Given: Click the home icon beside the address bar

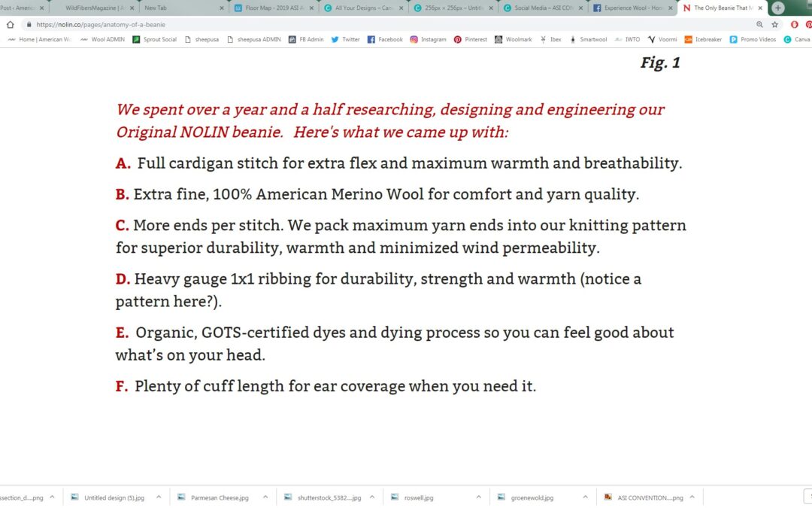Looking at the screenshot, I should point(11,24).
